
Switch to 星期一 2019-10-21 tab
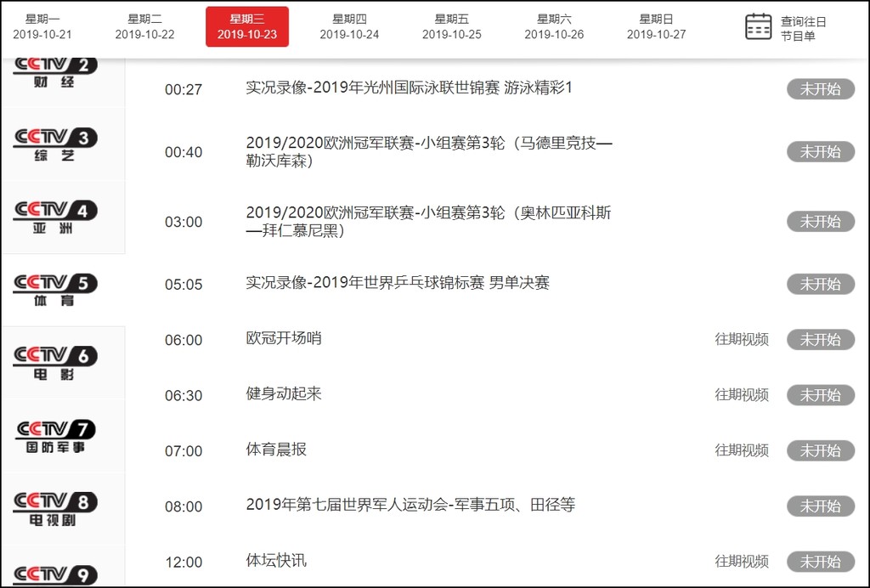(x=42, y=27)
